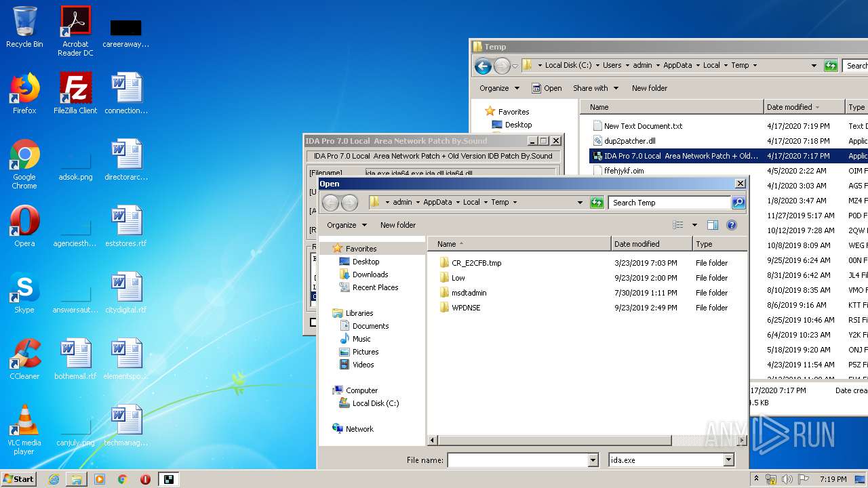The image size is (868, 488).
Task: Open Firefox desktop shortcut
Action: pyautogui.click(x=24, y=94)
